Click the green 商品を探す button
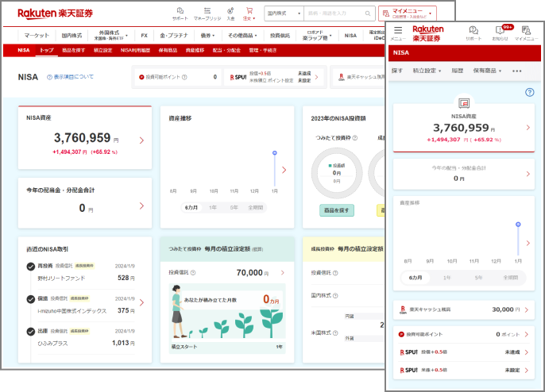This screenshot has height=392, width=545. (x=337, y=210)
